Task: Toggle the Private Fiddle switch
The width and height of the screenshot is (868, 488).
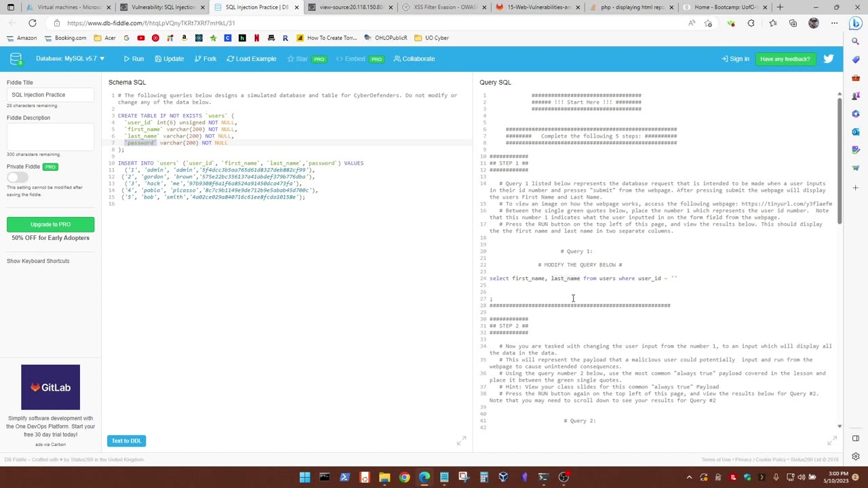Action: 16,178
